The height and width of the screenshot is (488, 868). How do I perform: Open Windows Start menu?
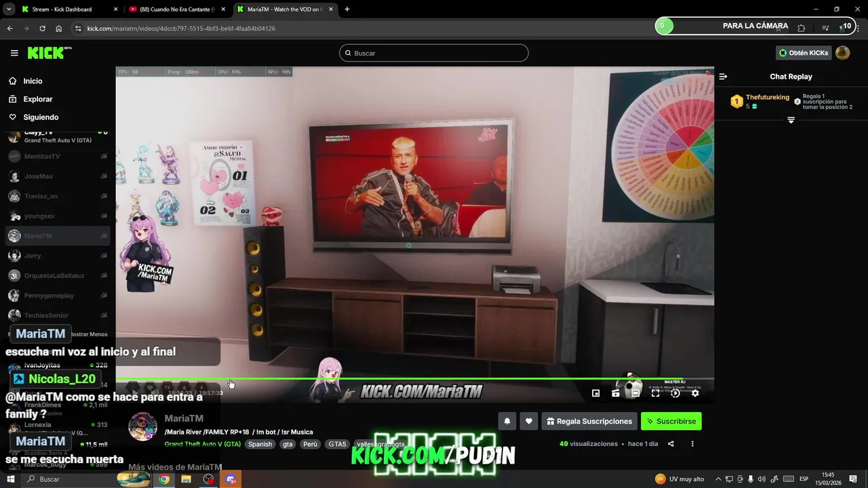(11, 479)
